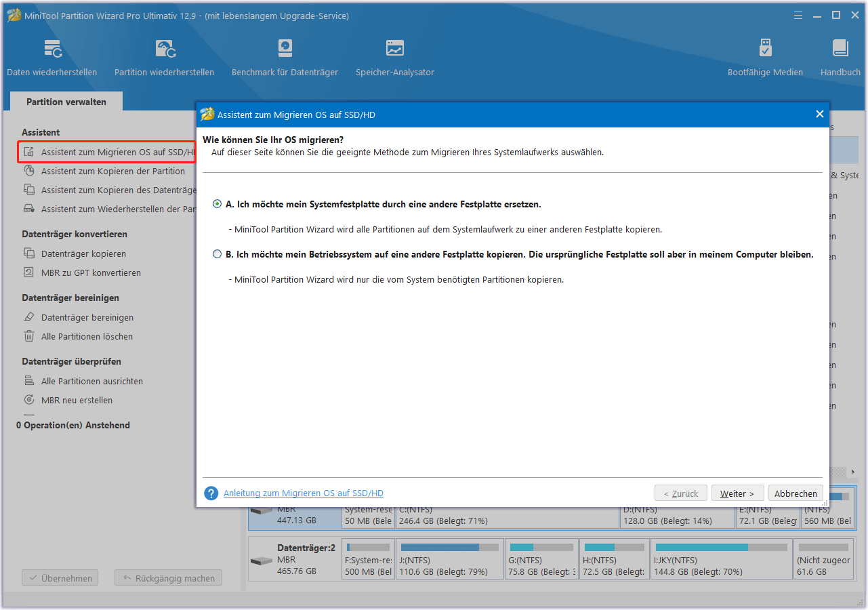Open Speicher-Analysator
Image resolution: width=868 pixels, height=610 pixels.
coord(395,58)
